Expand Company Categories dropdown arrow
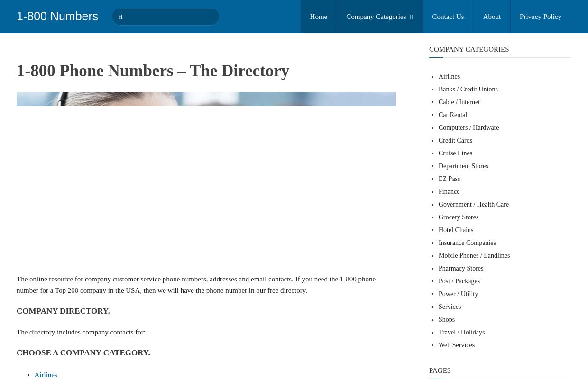This screenshot has width=588, height=379. point(411,17)
